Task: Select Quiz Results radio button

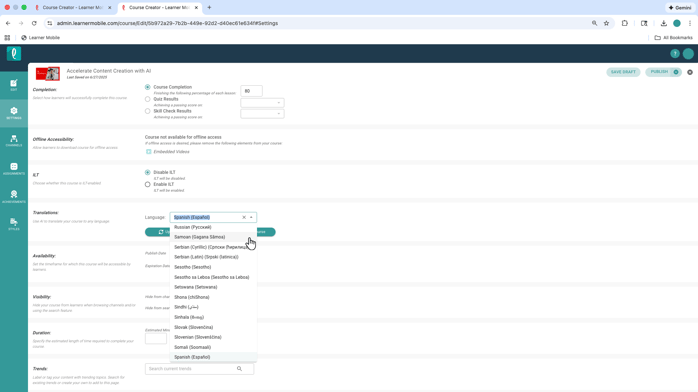Action: point(147,99)
